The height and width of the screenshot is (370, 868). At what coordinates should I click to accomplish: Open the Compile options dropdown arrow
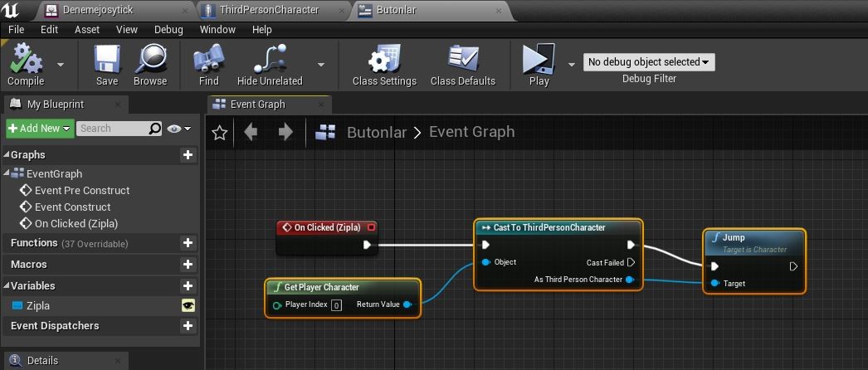(61, 65)
